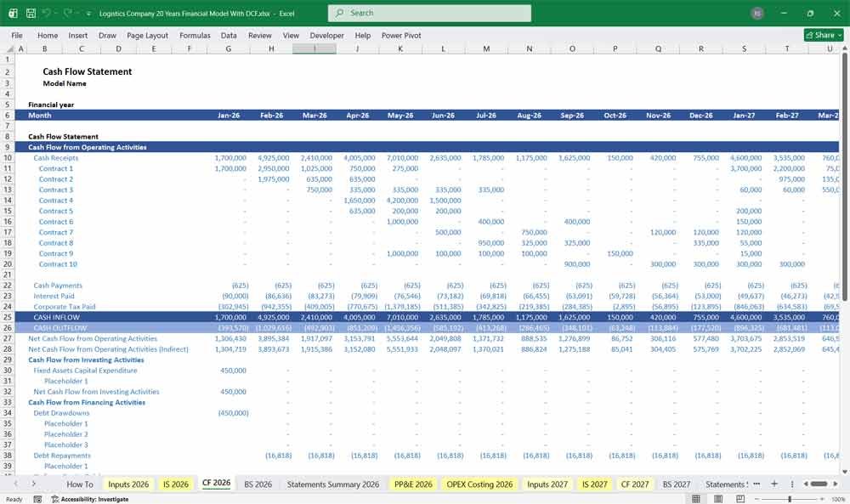Switch to Page Break Preview
The height and width of the screenshot is (504, 850).
click(740, 499)
